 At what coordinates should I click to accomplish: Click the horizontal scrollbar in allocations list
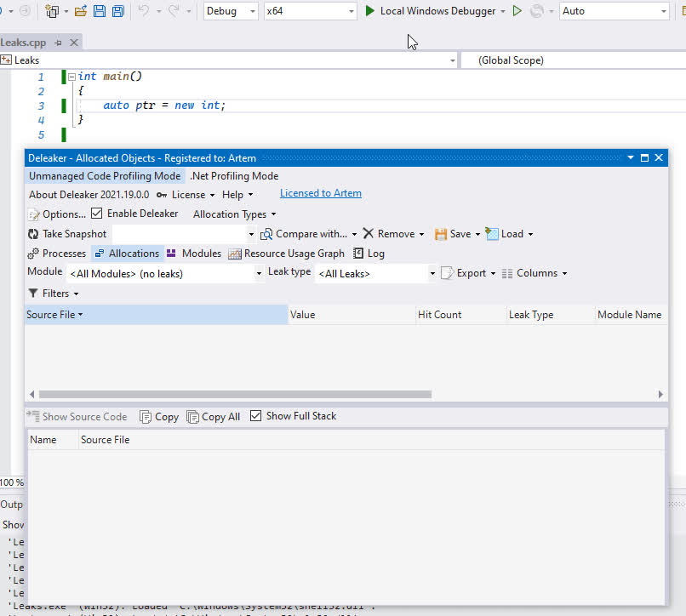235,395
